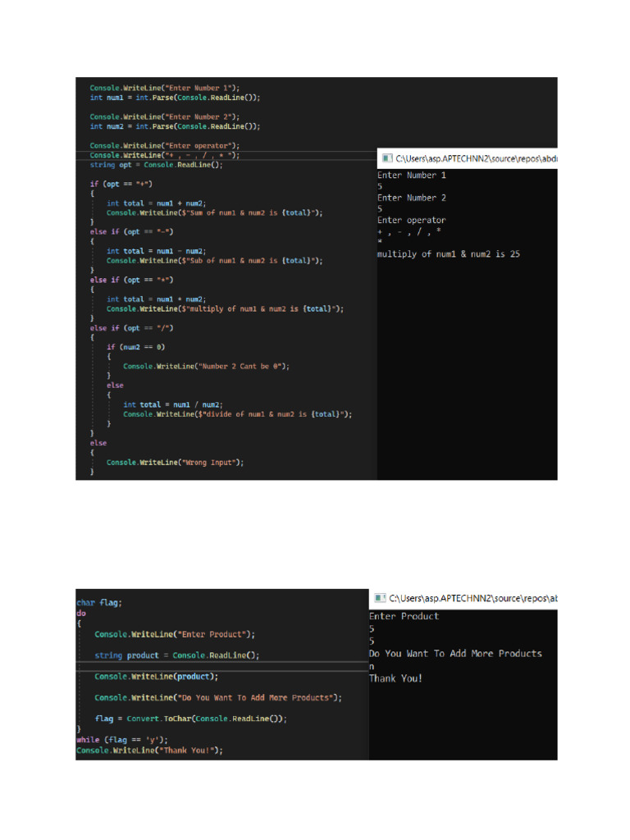Click 'Enter operator' in the upper console output
The image size is (630, 840).
tap(412, 220)
